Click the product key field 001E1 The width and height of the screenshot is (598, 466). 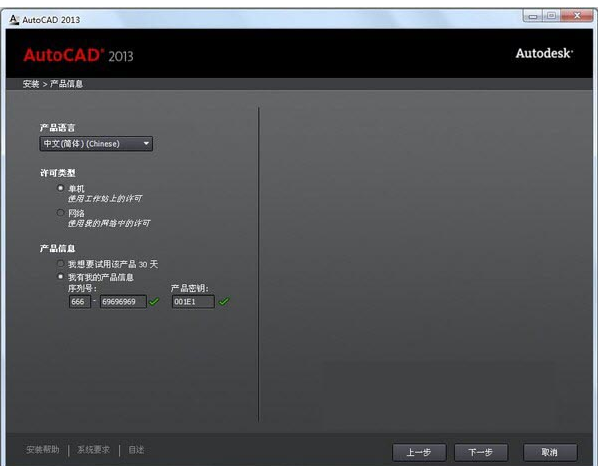[x=193, y=302]
